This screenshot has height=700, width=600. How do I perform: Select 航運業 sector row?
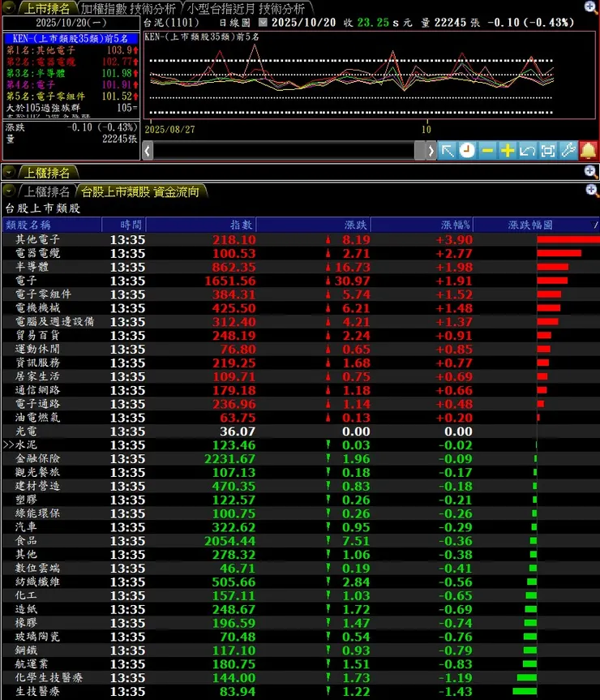point(301,663)
